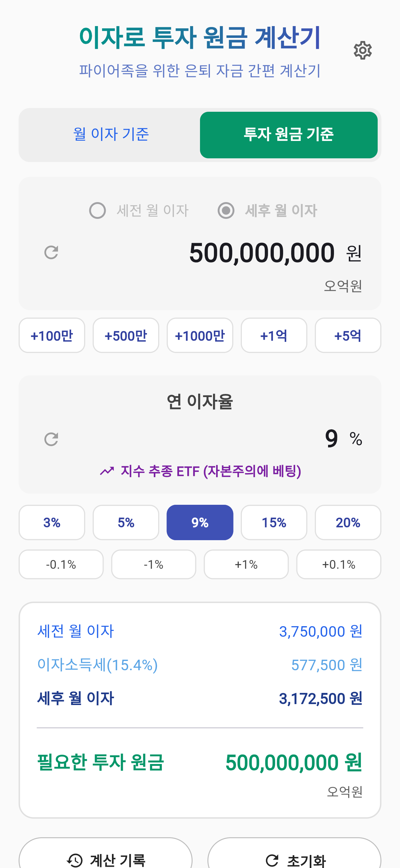Switch to the 투자 원금 기준 tab
Viewport: 400px width, 868px height.
pyautogui.click(x=289, y=135)
